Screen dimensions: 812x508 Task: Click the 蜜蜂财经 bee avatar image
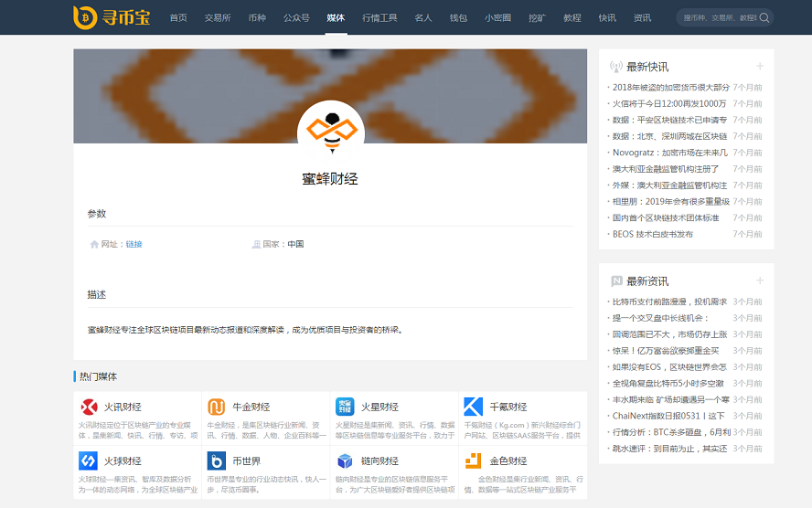[331, 133]
